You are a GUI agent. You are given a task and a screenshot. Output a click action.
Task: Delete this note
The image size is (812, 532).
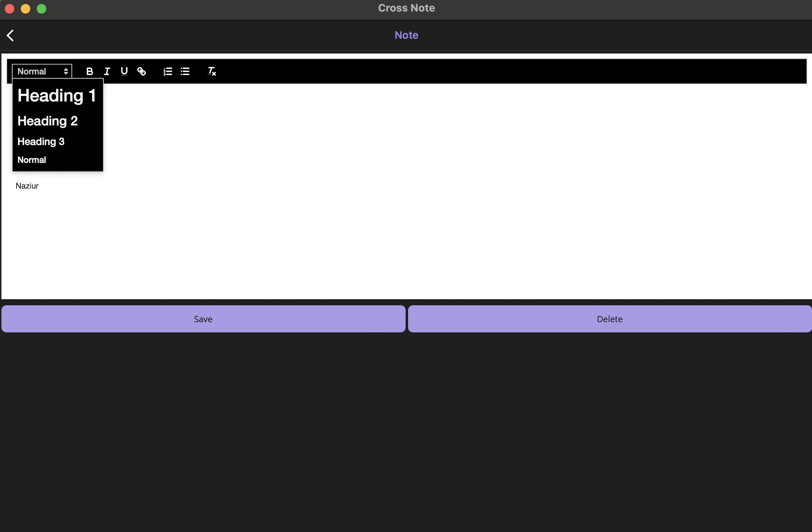pyautogui.click(x=609, y=319)
